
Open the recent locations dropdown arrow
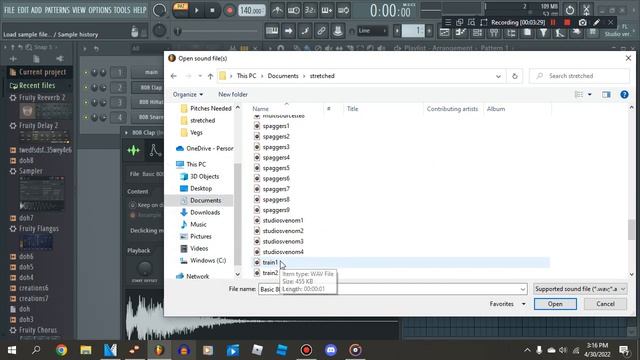pos(200,76)
